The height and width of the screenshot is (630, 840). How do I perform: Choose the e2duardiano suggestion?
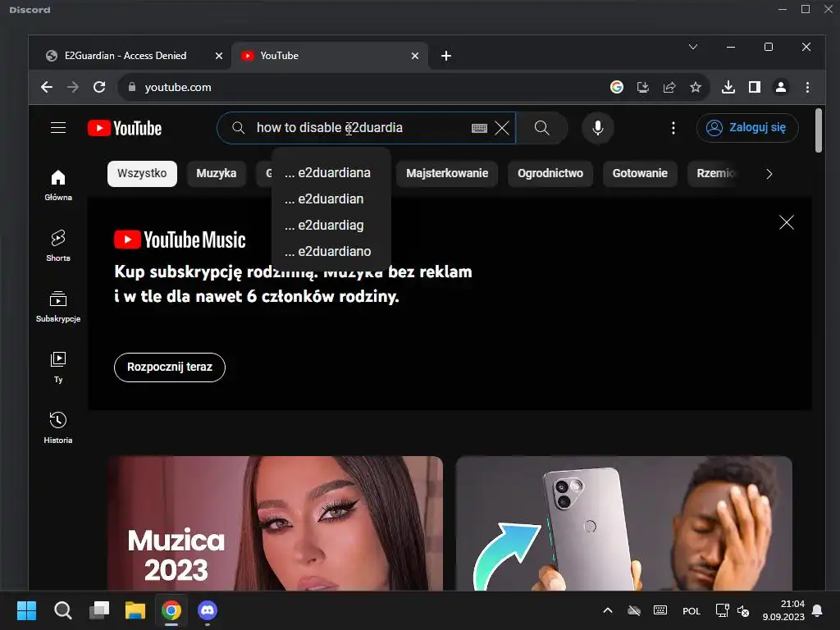[331, 251]
